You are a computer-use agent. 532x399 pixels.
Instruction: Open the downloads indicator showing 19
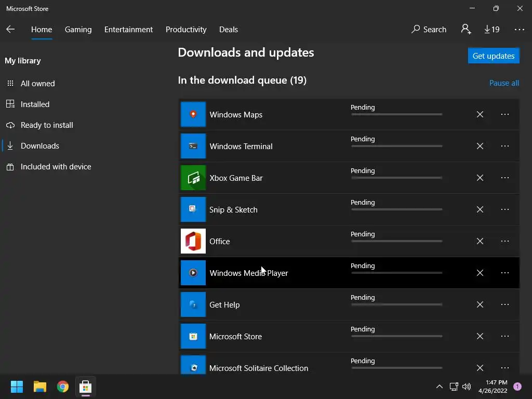pos(491,30)
